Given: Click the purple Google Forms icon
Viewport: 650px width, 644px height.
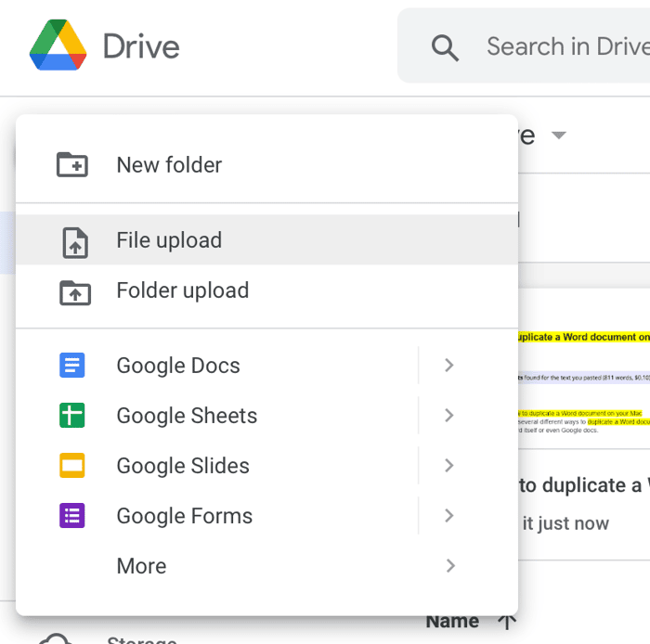Looking at the screenshot, I should pos(72,516).
